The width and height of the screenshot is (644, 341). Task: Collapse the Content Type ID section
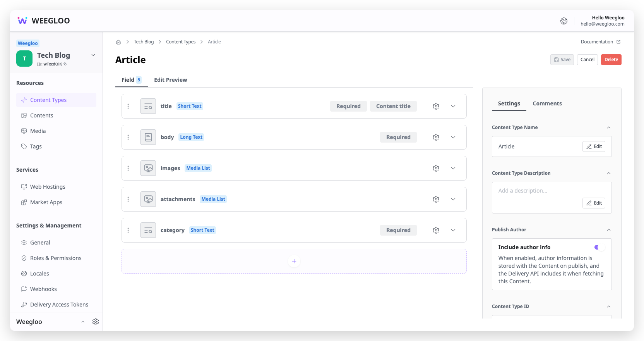pyautogui.click(x=609, y=307)
